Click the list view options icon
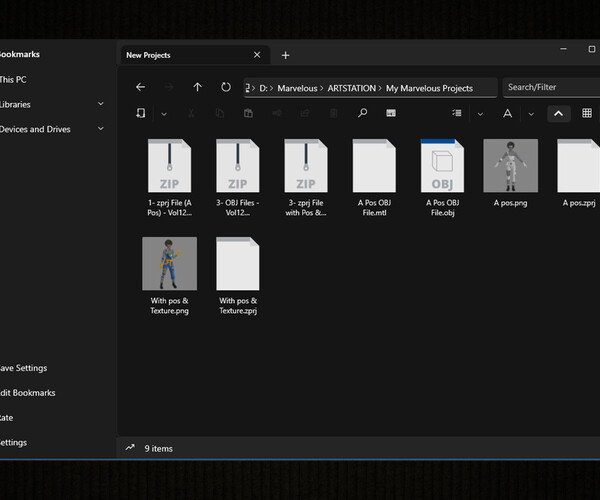Screen dimensions: 600x500 pos(457,114)
